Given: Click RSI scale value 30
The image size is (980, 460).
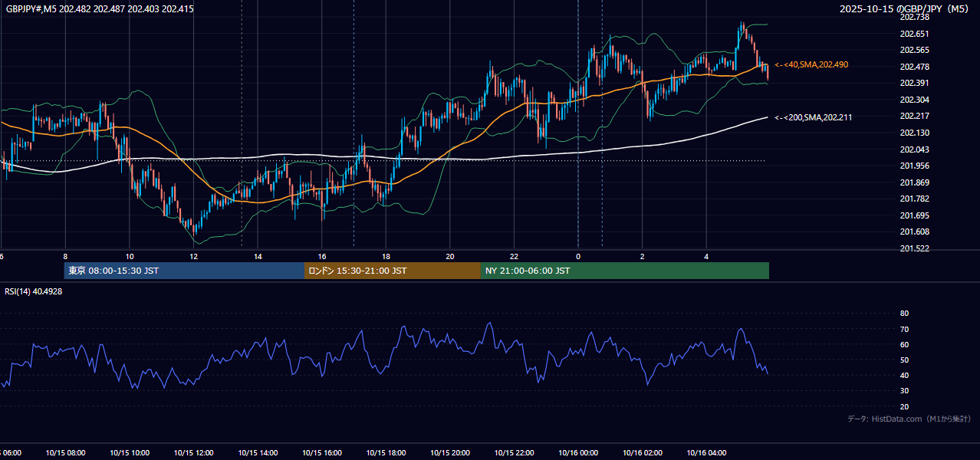Looking at the screenshot, I should tap(904, 391).
